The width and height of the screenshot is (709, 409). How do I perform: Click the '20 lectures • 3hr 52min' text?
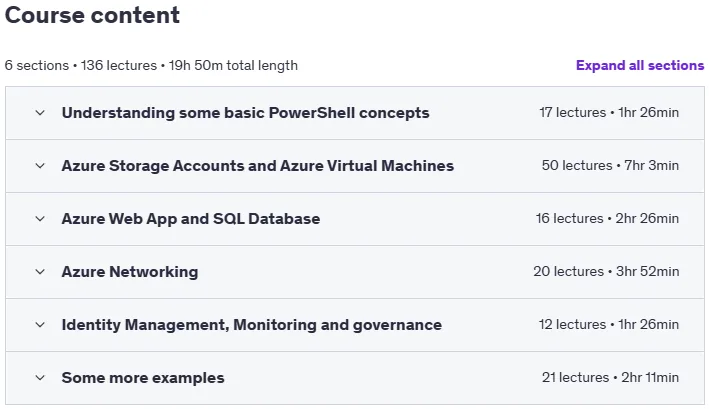(606, 271)
